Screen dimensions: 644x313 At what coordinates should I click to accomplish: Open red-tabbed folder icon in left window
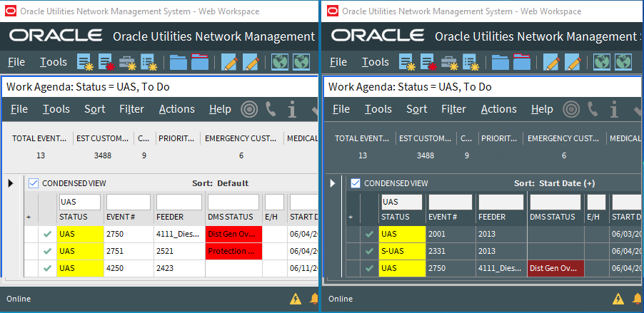[x=200, y=61]
